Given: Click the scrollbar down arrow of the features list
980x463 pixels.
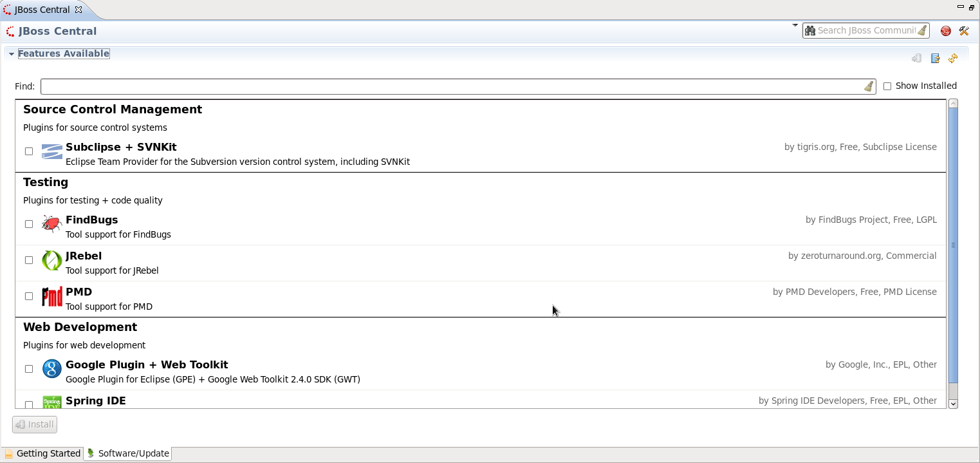Looking at the screenshot, I should 954,404.
